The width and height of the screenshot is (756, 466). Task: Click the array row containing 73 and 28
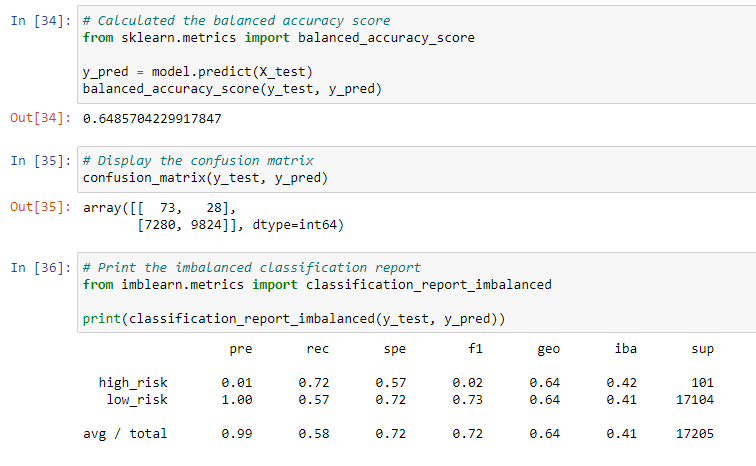(160, 208)
